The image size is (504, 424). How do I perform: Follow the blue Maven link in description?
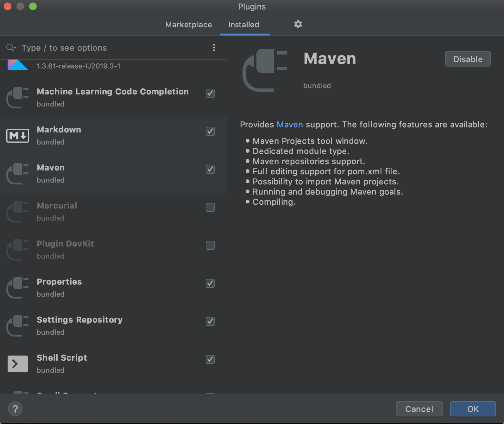click(290, 125)
